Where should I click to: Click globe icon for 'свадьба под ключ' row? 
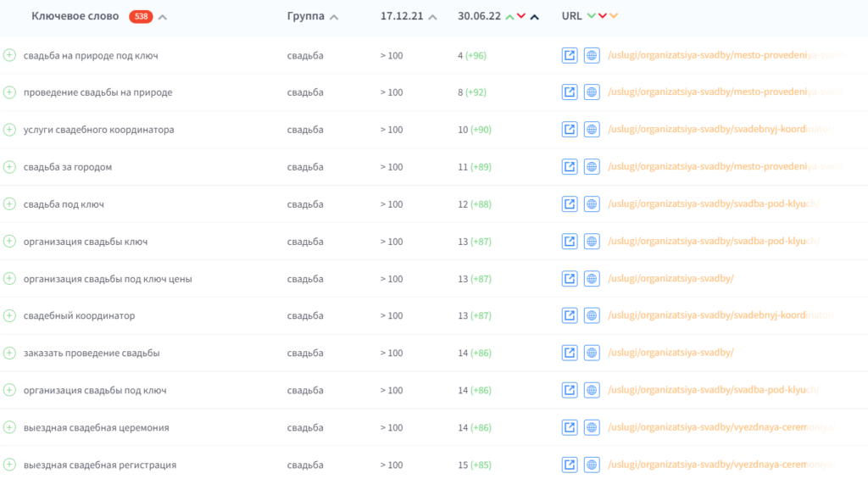[592, 203]
